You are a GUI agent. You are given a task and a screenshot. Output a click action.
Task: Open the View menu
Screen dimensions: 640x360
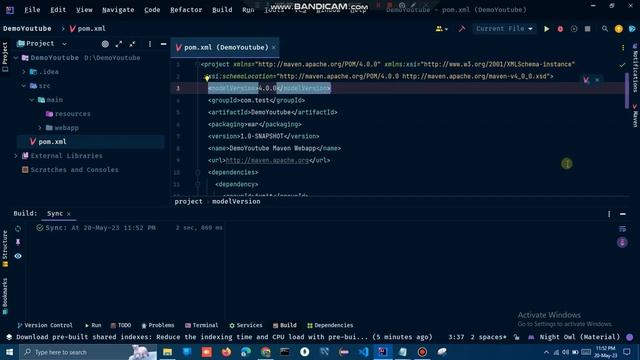84,9
